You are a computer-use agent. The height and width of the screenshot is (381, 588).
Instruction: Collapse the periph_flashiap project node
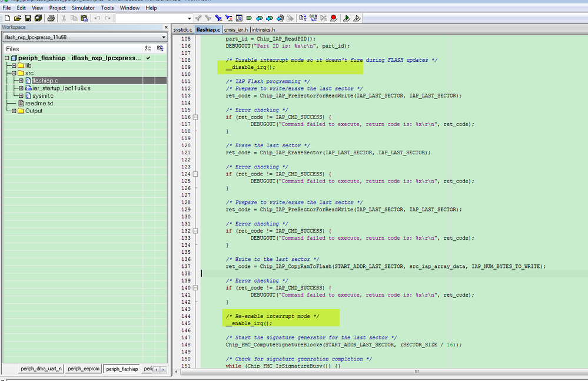[6, 58]
